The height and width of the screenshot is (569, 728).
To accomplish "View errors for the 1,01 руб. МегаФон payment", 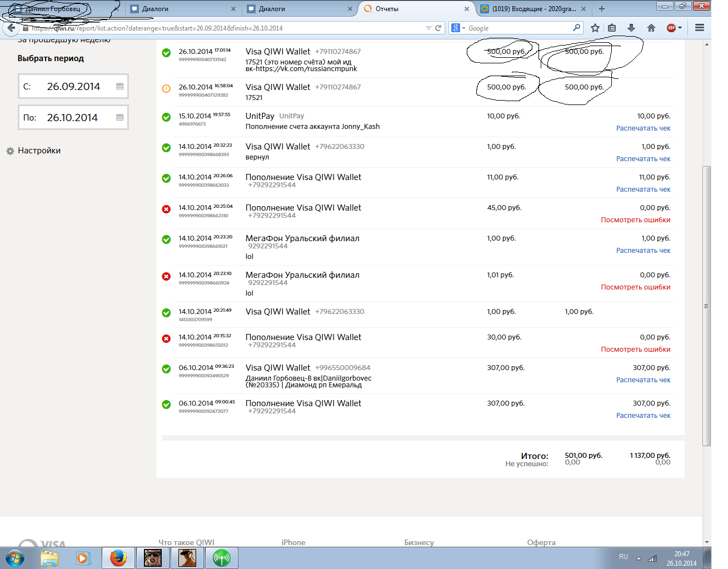I will tap(635, 287).
